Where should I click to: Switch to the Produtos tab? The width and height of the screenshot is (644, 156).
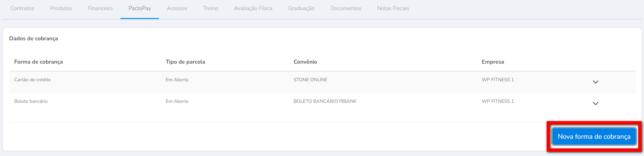[61, 8]
